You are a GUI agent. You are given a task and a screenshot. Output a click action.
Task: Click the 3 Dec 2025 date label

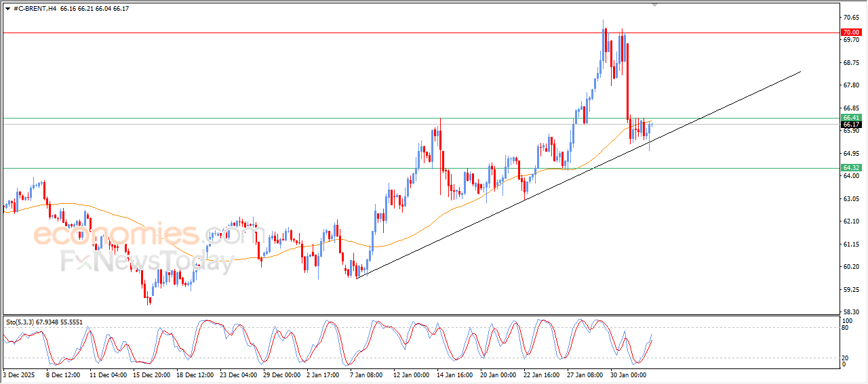(x=20, y=375)
